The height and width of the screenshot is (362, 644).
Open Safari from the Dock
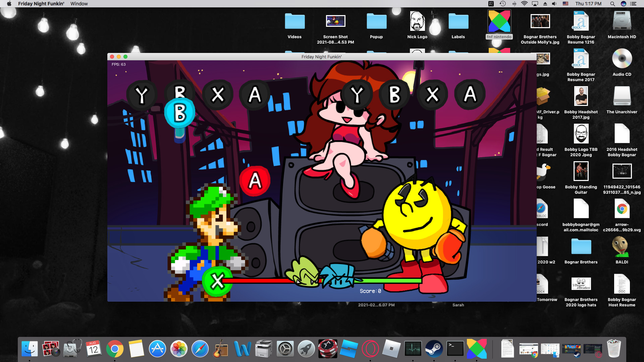pyautogui.click(x=200, y=349)
